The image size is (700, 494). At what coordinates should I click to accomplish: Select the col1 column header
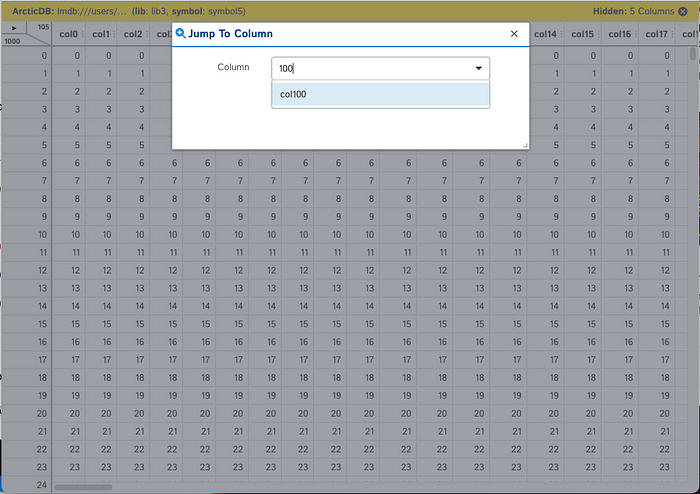click(101, 35)
